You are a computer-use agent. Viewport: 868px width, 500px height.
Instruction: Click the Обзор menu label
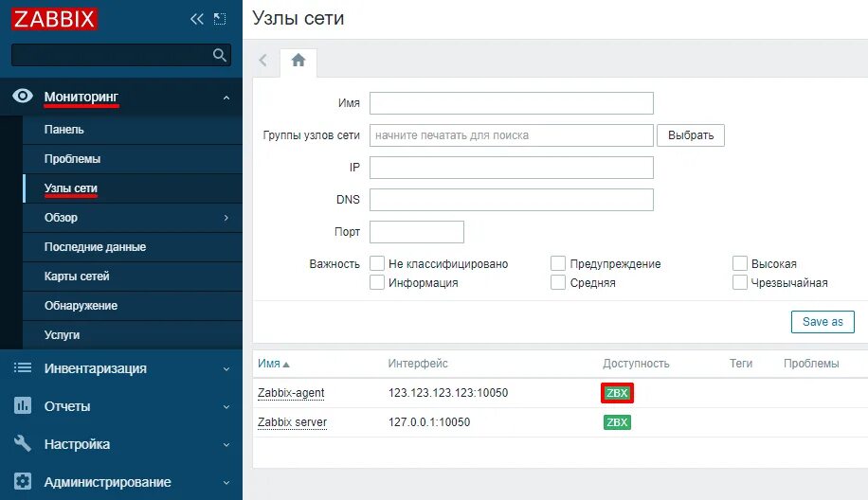pyautogui.click(x=61, y=218)
